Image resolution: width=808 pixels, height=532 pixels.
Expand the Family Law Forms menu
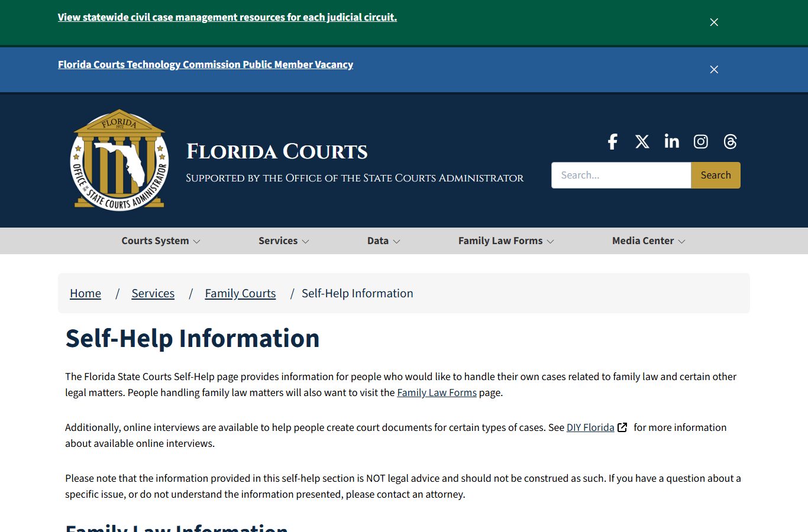506,241
